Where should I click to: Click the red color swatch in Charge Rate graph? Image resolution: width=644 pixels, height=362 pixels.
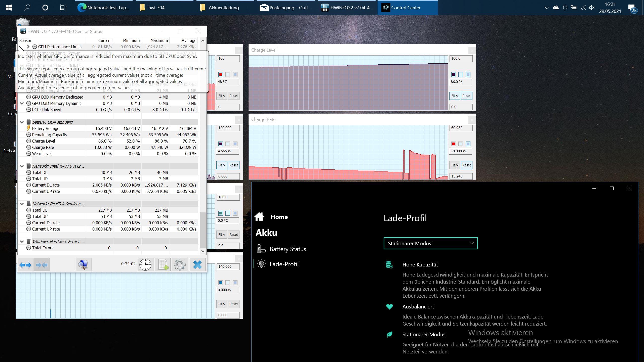tap(453, 144)
